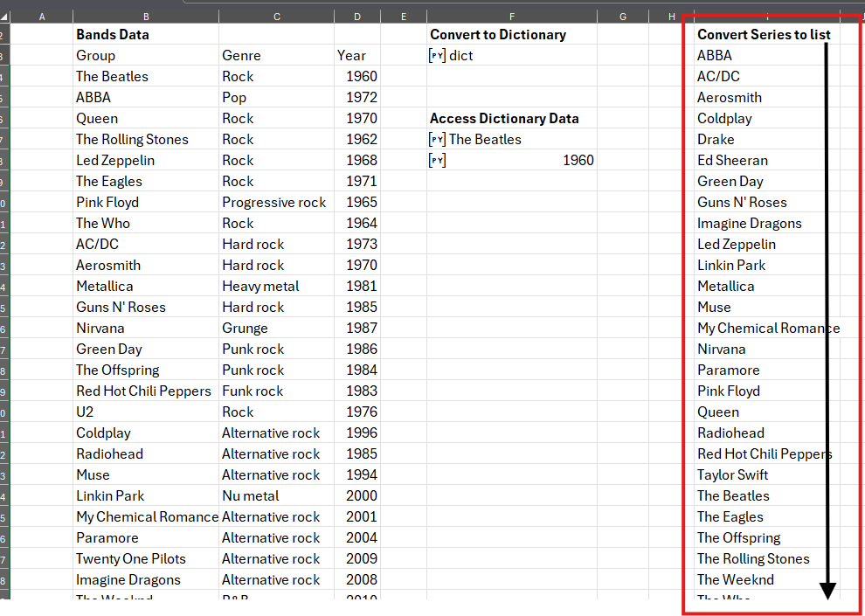This screenshot has height=616, width=865.
Task: Select Pink Floyd in the Group column
Action: (146, 202)
